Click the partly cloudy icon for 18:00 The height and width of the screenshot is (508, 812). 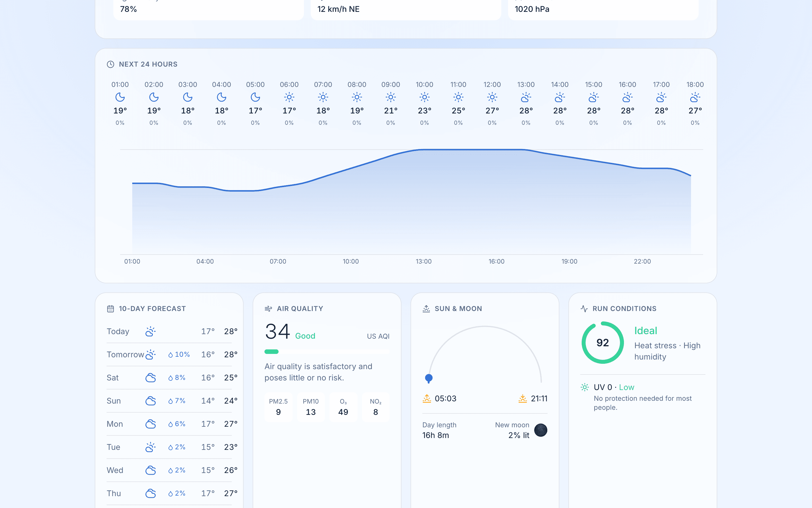(x=695, y=97)
